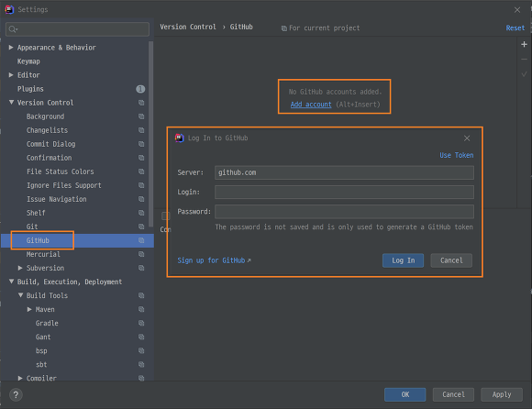Open help via the question mark icon

tap(16, 394)
